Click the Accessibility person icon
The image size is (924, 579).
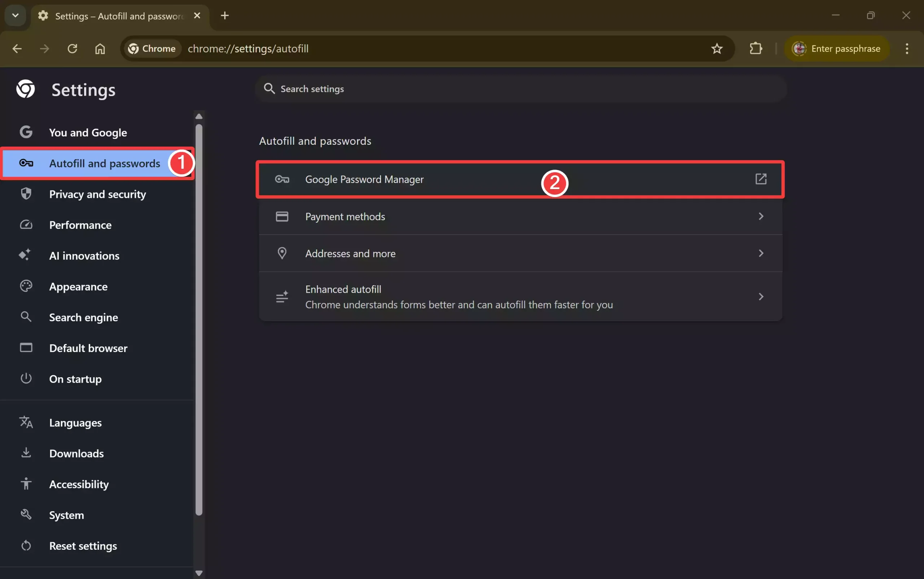coord(26,484)
